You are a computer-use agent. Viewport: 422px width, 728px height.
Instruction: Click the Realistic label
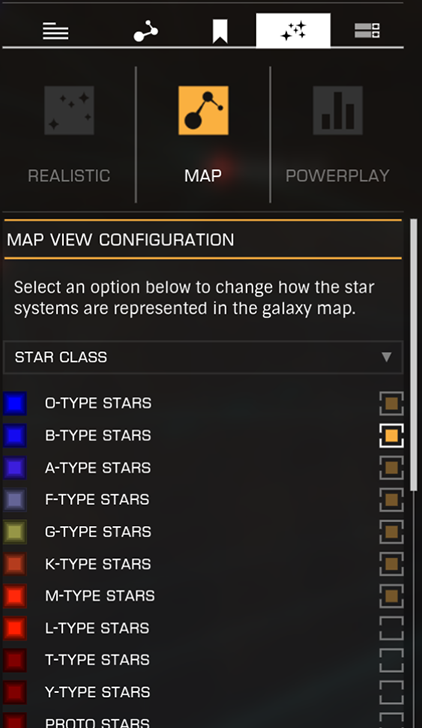click(x=69, y=176)
